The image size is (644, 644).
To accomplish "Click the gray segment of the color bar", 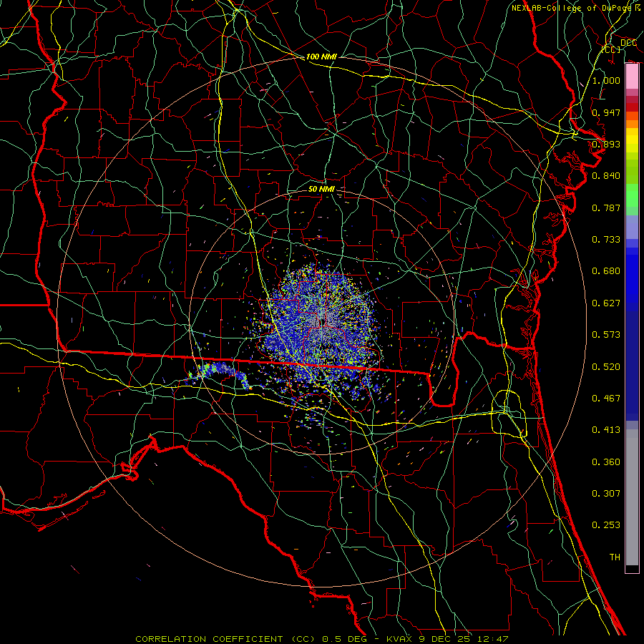I will tap(632, 497).
